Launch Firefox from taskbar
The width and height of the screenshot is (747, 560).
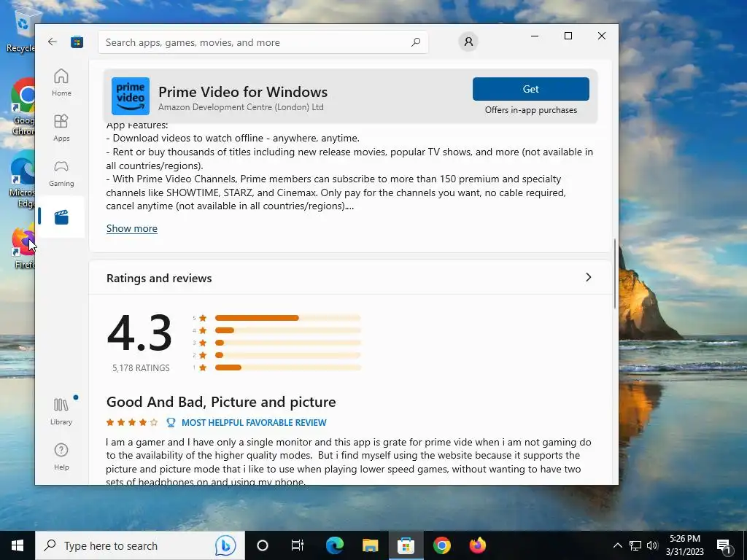477,545
